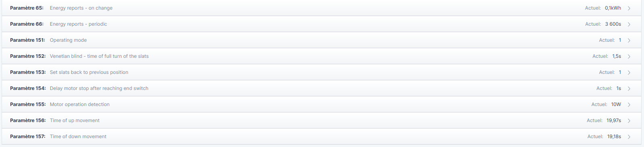Viewport: 644px width, 147px height.
Task: Expand Paramètre 152 Venetian blind chevron
Action: tap(629, 56)
